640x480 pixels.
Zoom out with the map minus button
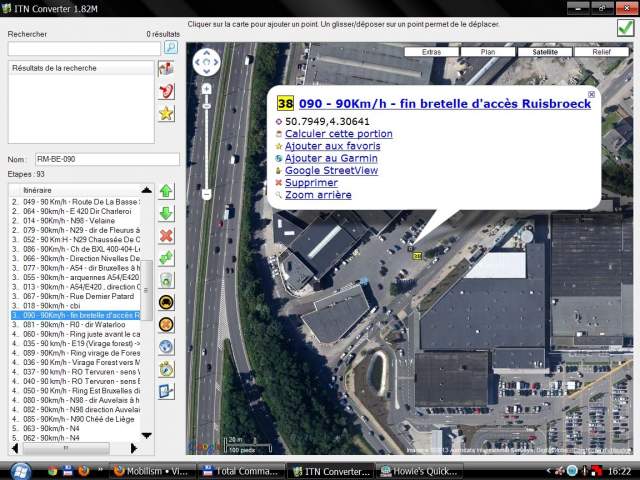206,194
